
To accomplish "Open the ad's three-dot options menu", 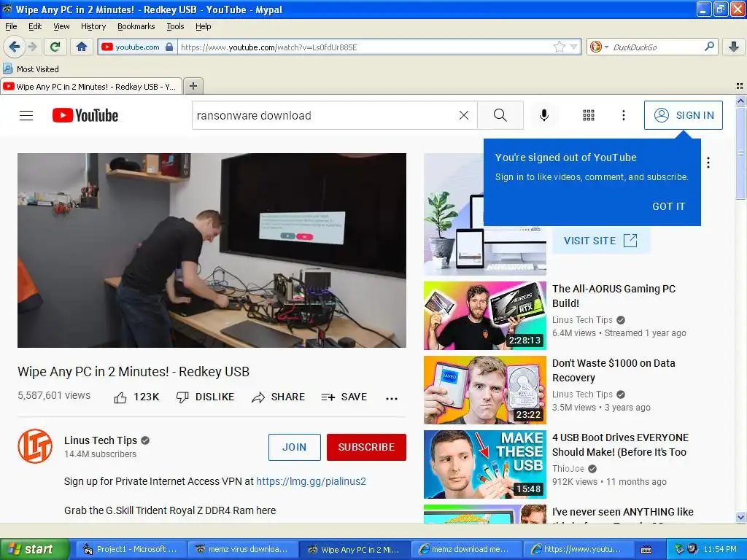I will point(708,163).
